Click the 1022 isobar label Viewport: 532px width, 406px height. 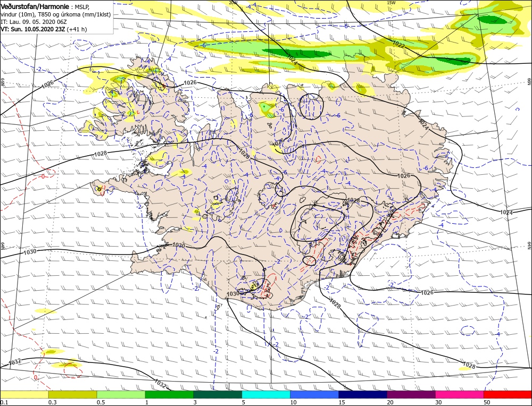click(398, 44)
